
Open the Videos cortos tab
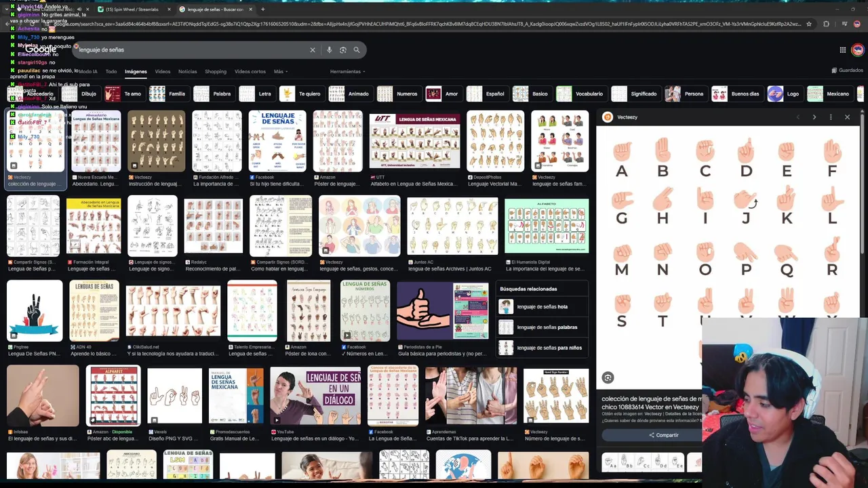pos(250,71)
